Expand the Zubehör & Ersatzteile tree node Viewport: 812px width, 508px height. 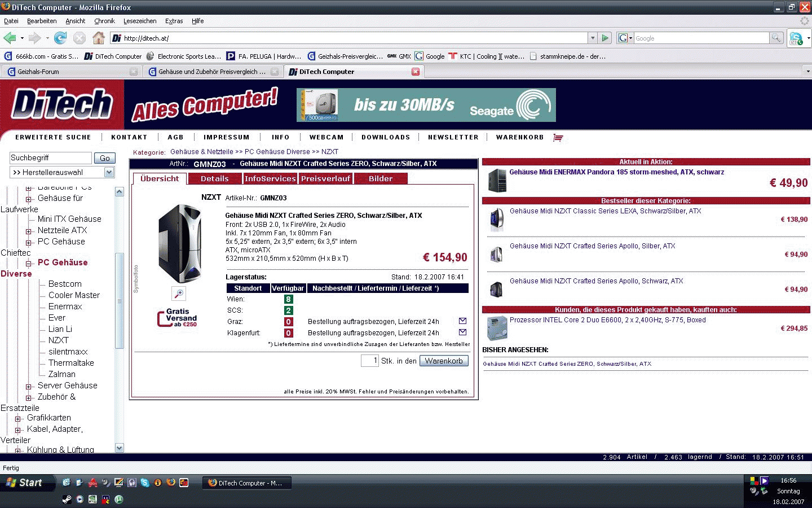28,397
